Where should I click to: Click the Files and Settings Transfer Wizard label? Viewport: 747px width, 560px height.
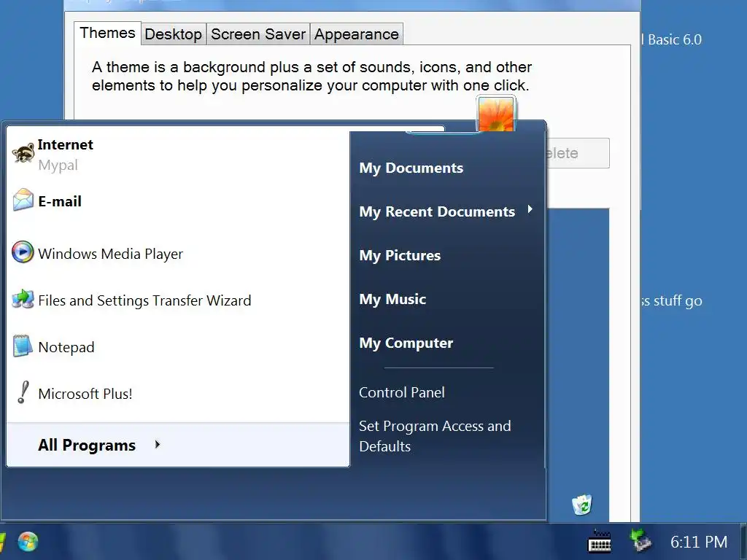coord(144,300)
